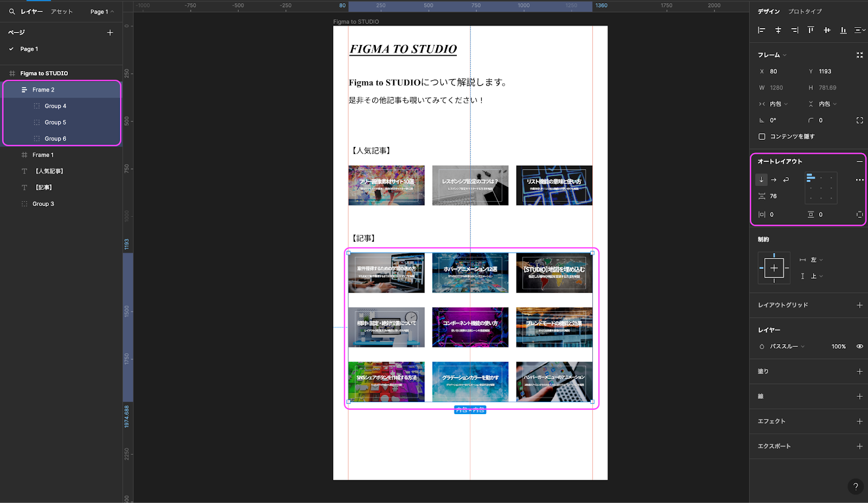This screenshot has width=868, height=503.
Task: Switch to the レイヤー tab
Action: coord(31,11)
